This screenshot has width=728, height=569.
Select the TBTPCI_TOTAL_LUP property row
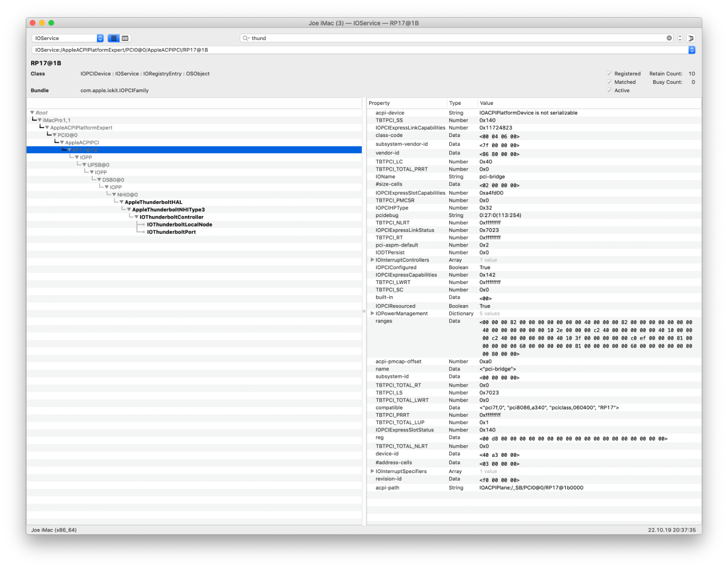pyautogui.click(x=534, y=422)
